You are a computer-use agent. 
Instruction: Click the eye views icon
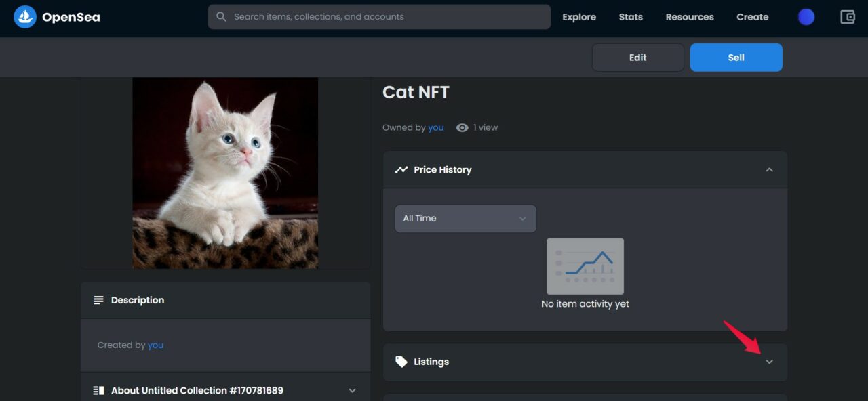462,127
